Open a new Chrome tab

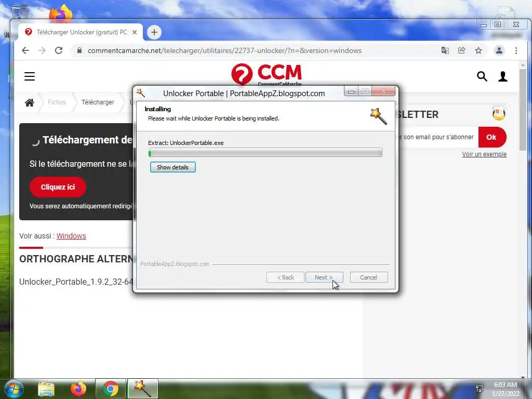[154, 32]
